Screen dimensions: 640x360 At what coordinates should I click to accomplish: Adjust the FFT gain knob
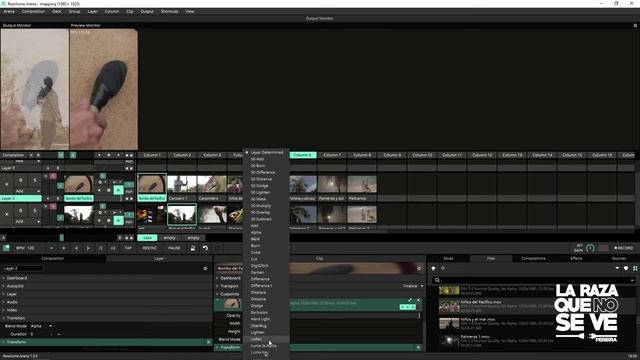pyautogui.click(x=590, y=248)
